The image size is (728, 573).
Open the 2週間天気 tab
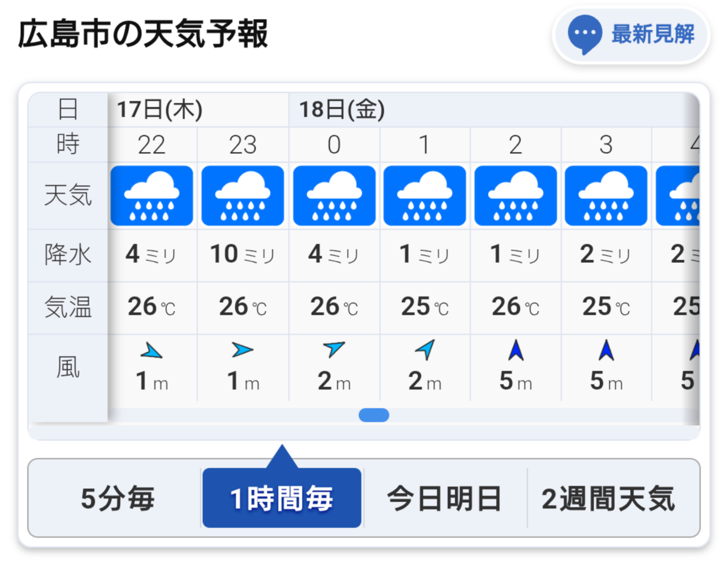(608, 498)
